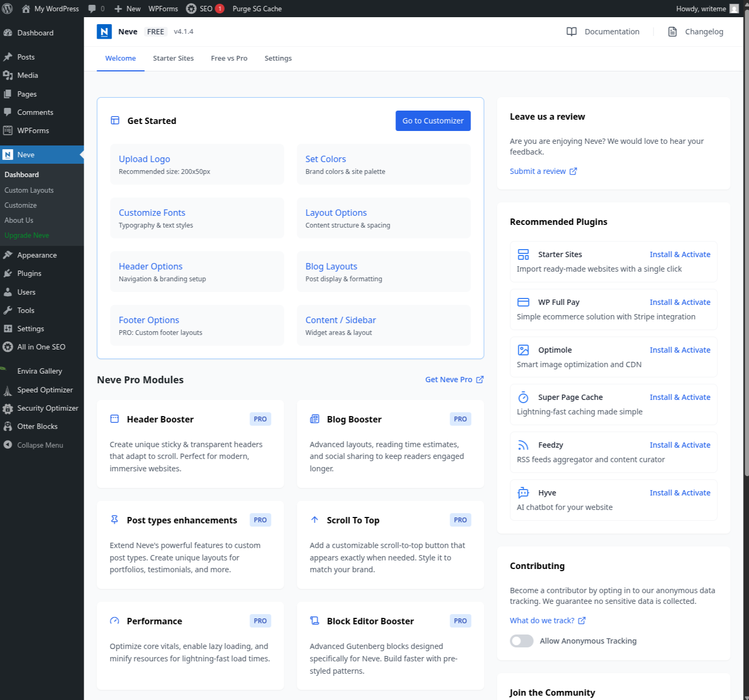The image size is (749, 700).
Task: Collapse the admin sidebar menu
Action: [40, 445]
